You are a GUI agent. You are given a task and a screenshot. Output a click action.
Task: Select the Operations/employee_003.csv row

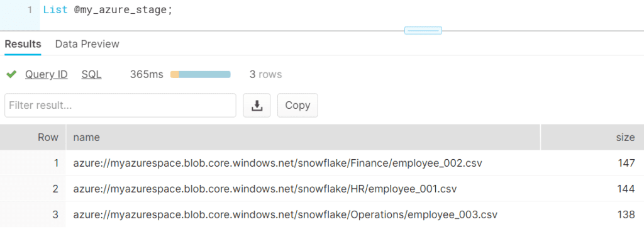[x=322, y=215]
